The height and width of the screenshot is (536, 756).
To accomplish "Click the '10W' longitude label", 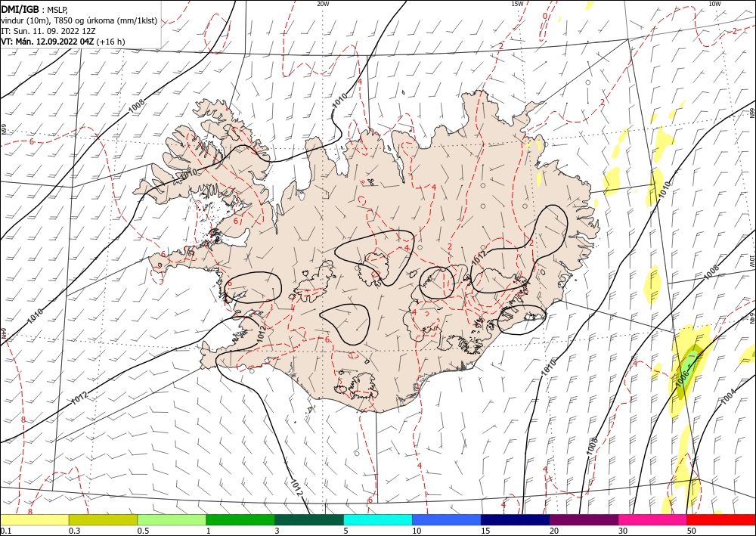I will point(714,4).
